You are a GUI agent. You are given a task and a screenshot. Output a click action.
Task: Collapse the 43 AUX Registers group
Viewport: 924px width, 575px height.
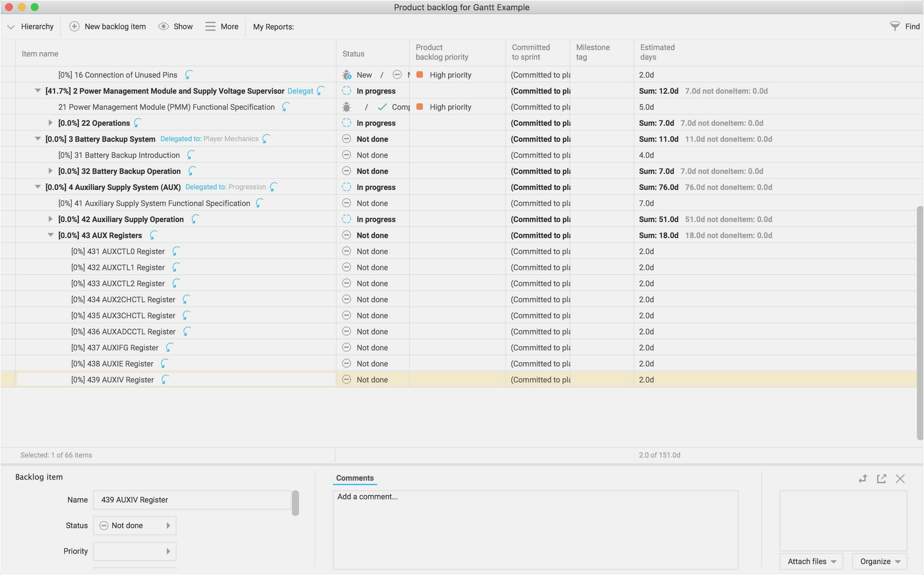tap(50, 235)
